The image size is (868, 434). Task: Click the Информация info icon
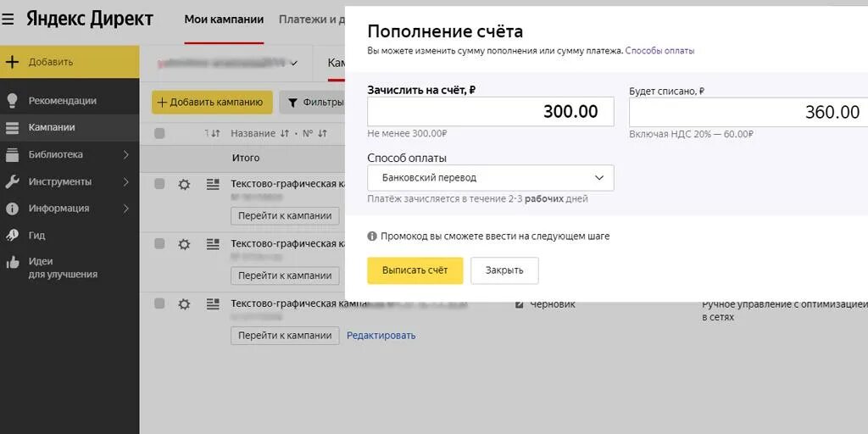tap(12, 209)
